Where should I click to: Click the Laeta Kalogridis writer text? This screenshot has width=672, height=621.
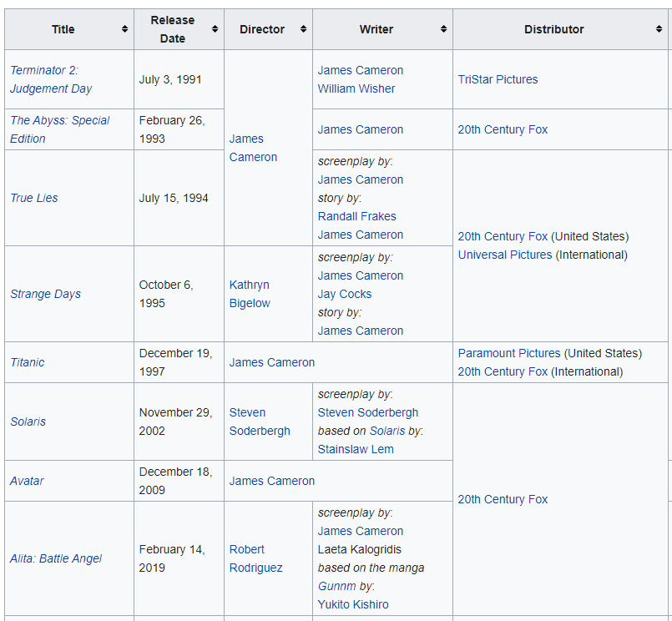click(359, 549)
